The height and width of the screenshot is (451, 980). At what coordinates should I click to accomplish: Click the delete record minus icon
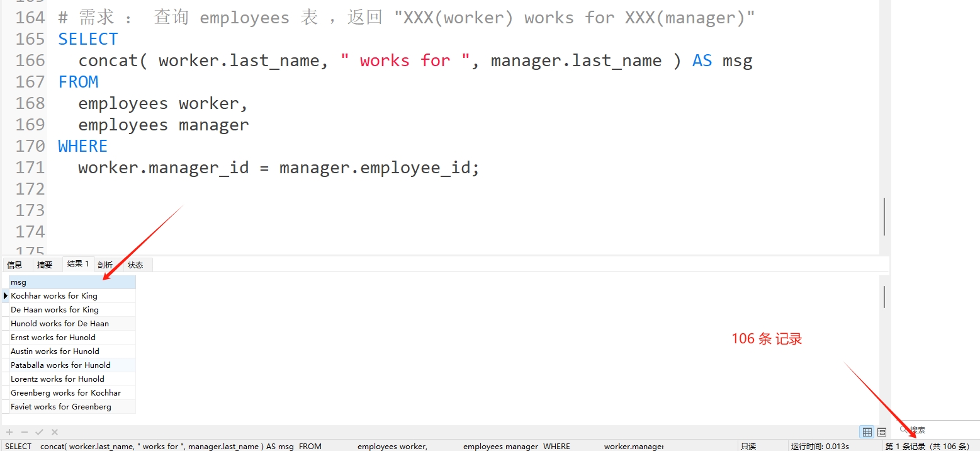click(x=25, y=432)
